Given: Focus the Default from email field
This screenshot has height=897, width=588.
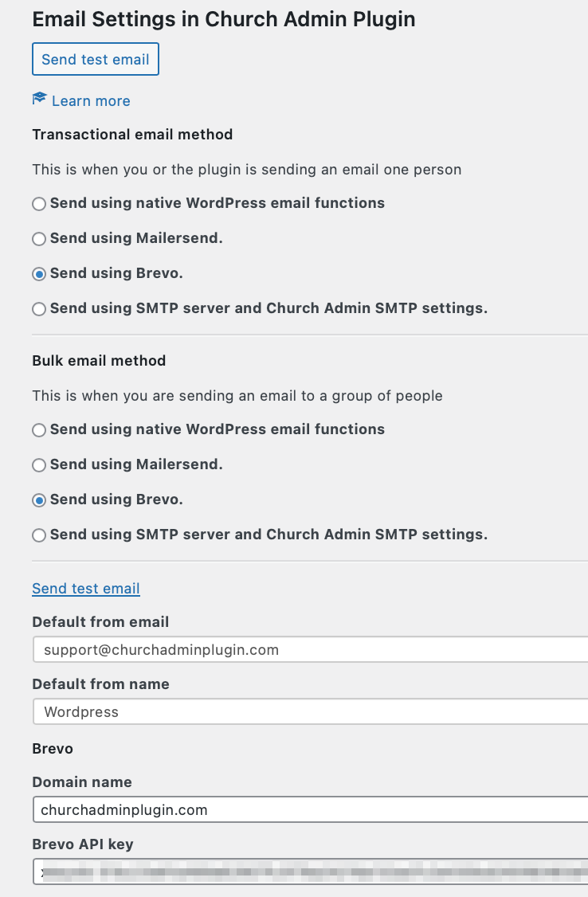Looking at the screenshot, I should click(x=311, y=650).
